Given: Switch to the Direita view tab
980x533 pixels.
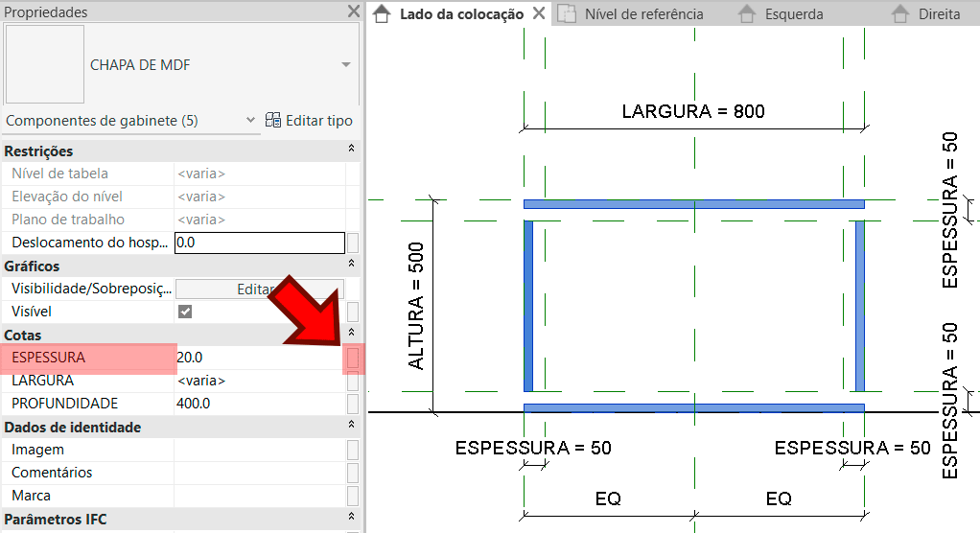Looking at the screenshot, I should coord(940,13).
